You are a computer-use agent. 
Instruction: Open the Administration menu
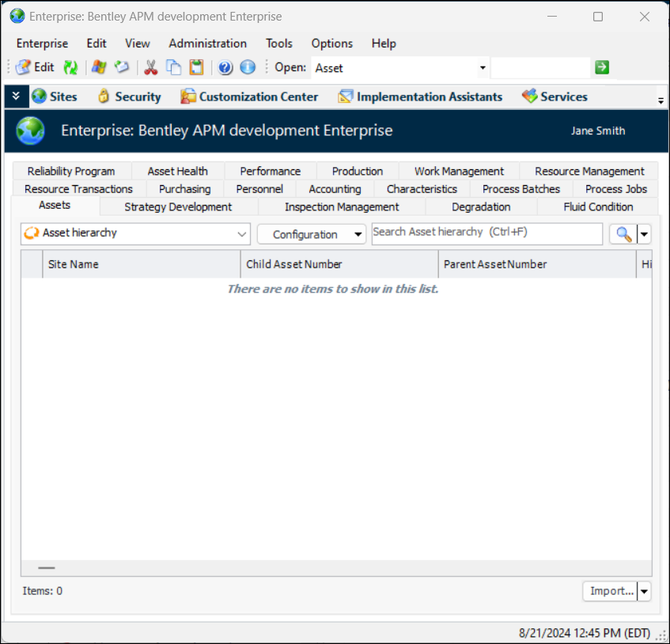pos(208,44)
